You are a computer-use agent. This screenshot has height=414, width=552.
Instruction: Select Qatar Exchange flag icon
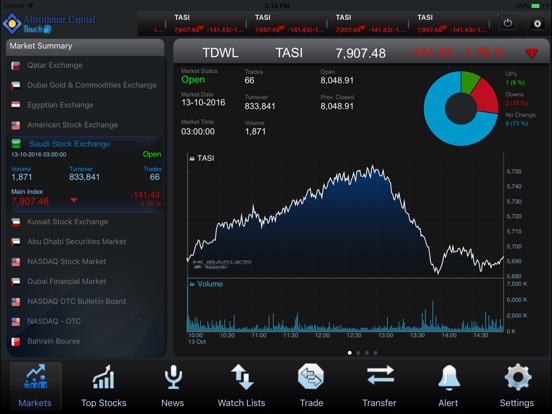tap(15, 65)
